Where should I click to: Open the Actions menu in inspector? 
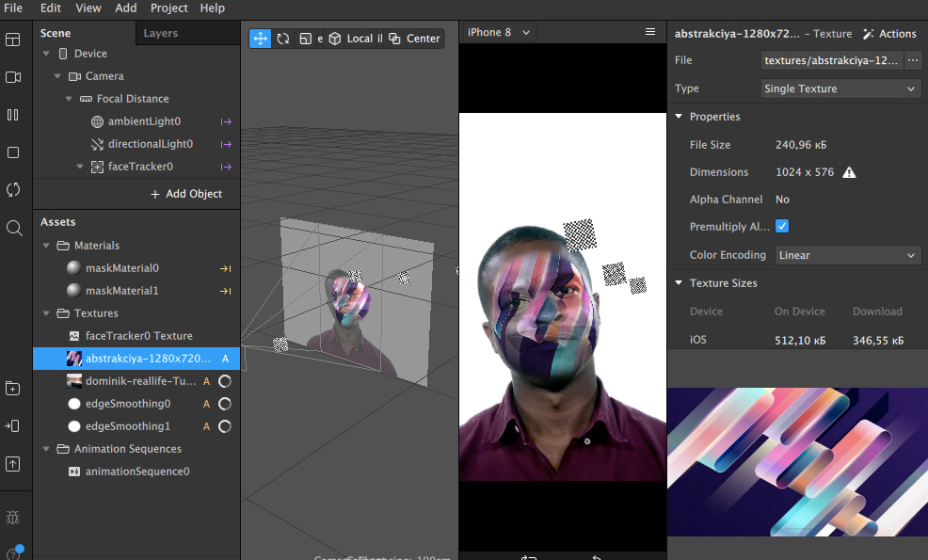pos(889,34)
